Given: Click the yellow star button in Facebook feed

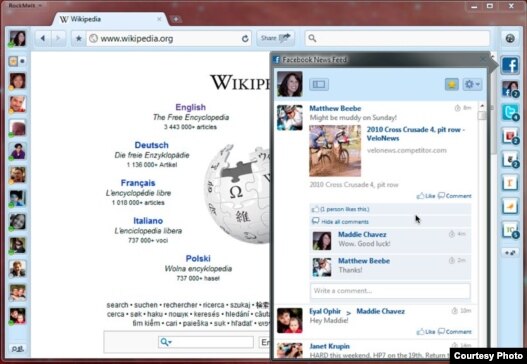Looking at the screenshot, I should click(452, 84).
